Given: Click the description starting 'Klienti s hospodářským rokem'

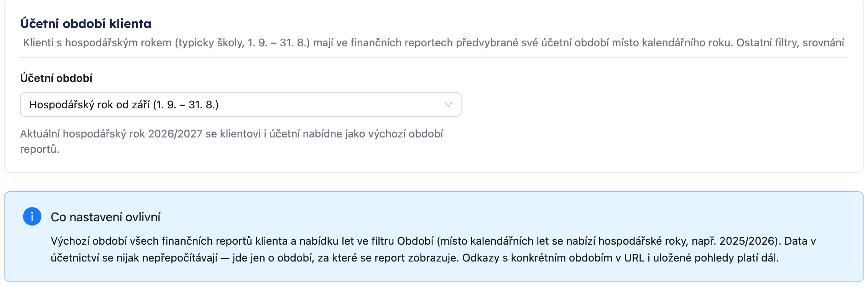Looking at the screenshot, I should coord(436,43).
